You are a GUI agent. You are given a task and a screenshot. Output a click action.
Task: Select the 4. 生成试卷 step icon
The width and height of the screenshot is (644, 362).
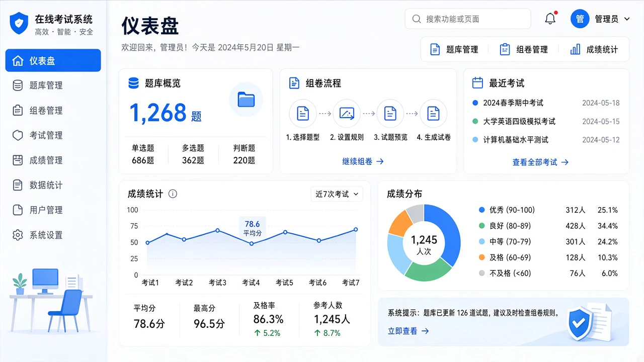click(433, 113)
